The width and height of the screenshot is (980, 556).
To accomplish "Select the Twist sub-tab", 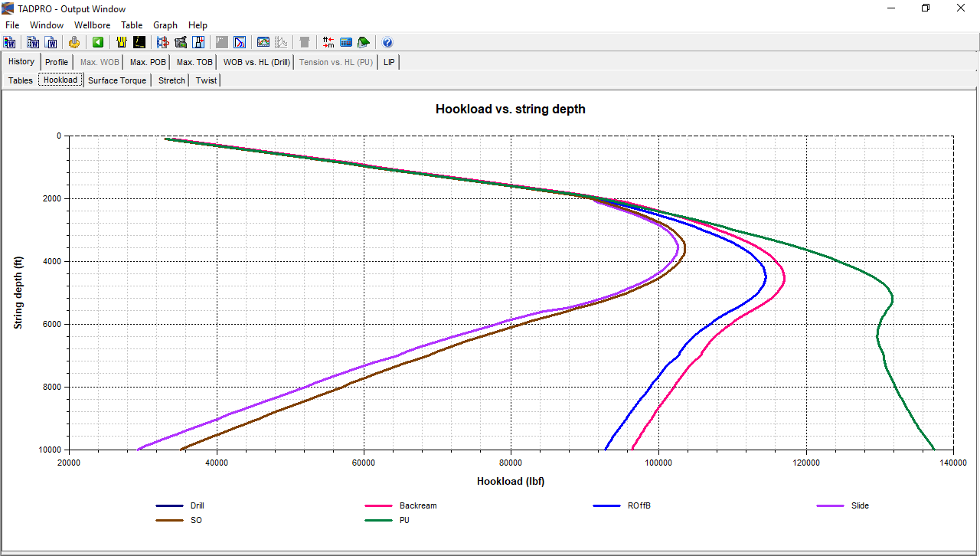I will 206,80.
